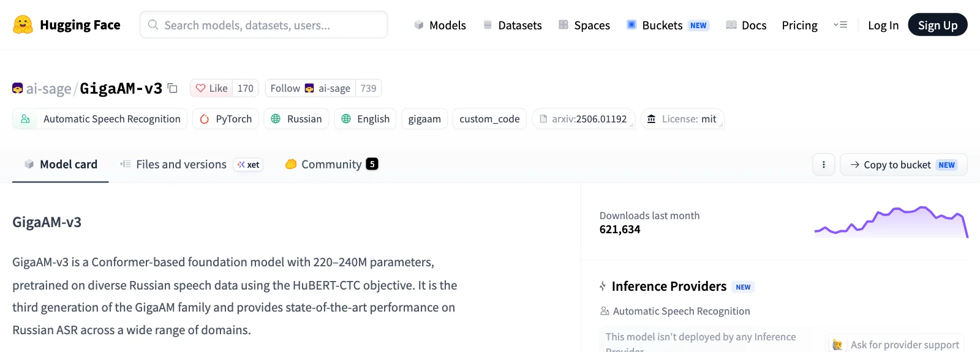The height and width of the screenshot is (352, 980).
Task: Switch to the Community tab
Action: click(x=331, y=164)
